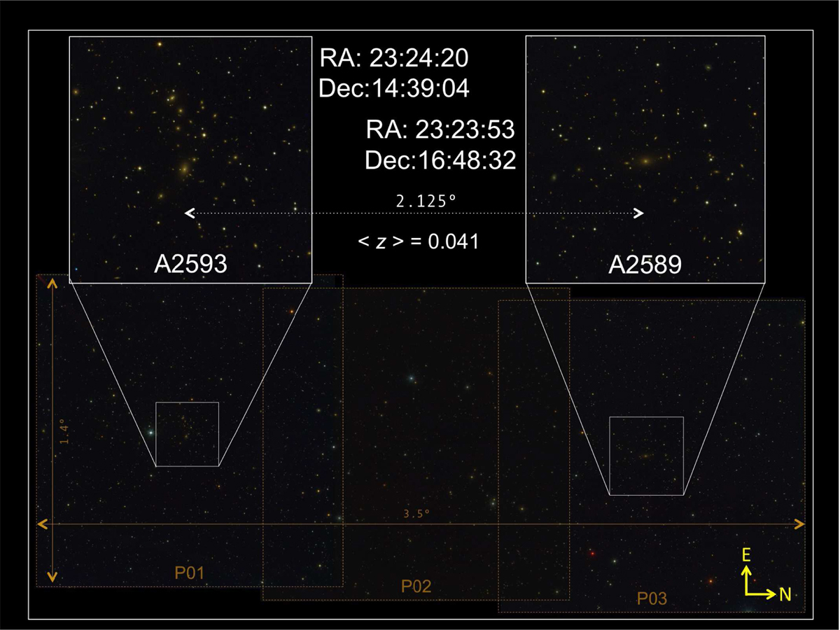This screenshot has width=840, height=630.
Task: Click left arrowhead of the 3.5° scale
Action: 41,524
